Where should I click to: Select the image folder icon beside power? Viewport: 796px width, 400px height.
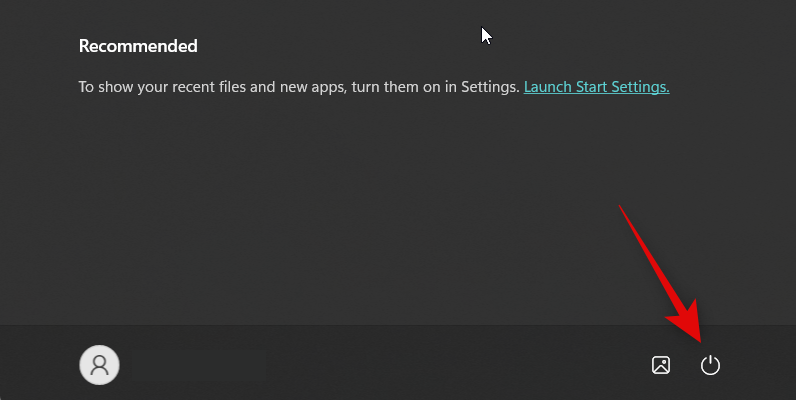[661, 365]
